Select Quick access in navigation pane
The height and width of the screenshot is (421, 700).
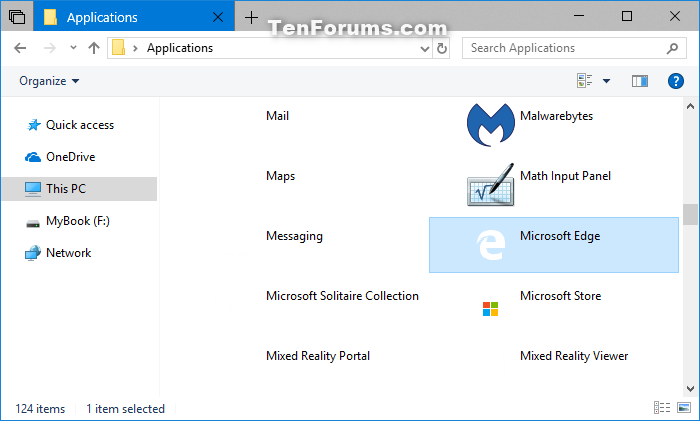click(x=79, y=125)
